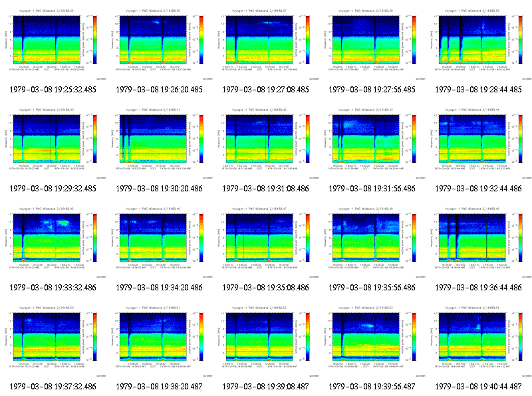Open spectrogram thumbnail for 19:31:56.486
532x396 pixels.
click(372, 143)
